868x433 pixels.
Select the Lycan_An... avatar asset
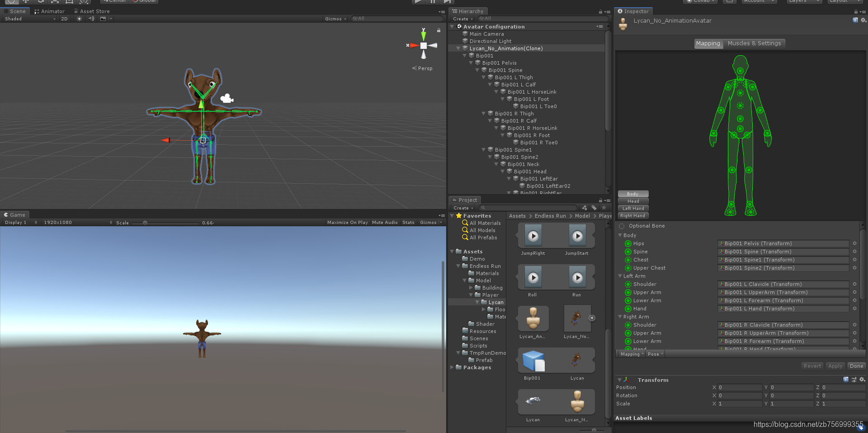click(x=533, y=319)
